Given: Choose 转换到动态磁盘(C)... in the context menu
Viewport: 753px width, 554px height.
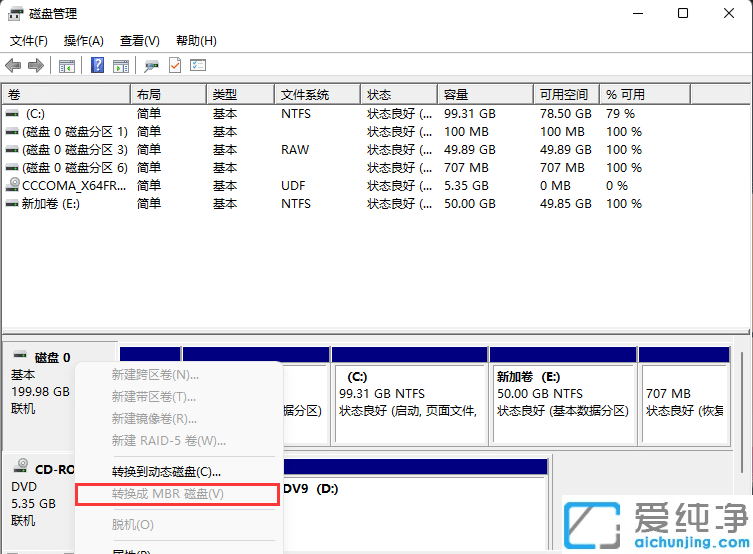Looking at the screenshot, I should pyautogui.click(x=178, y=472).
